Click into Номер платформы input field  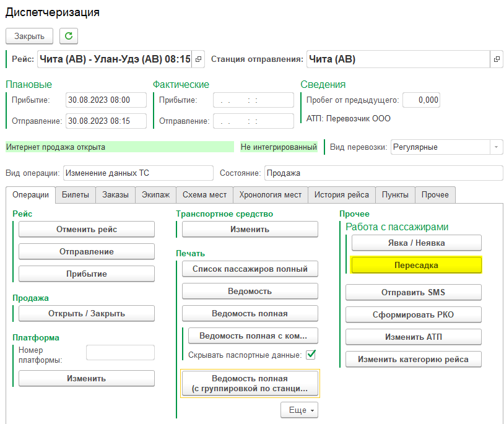119,353
